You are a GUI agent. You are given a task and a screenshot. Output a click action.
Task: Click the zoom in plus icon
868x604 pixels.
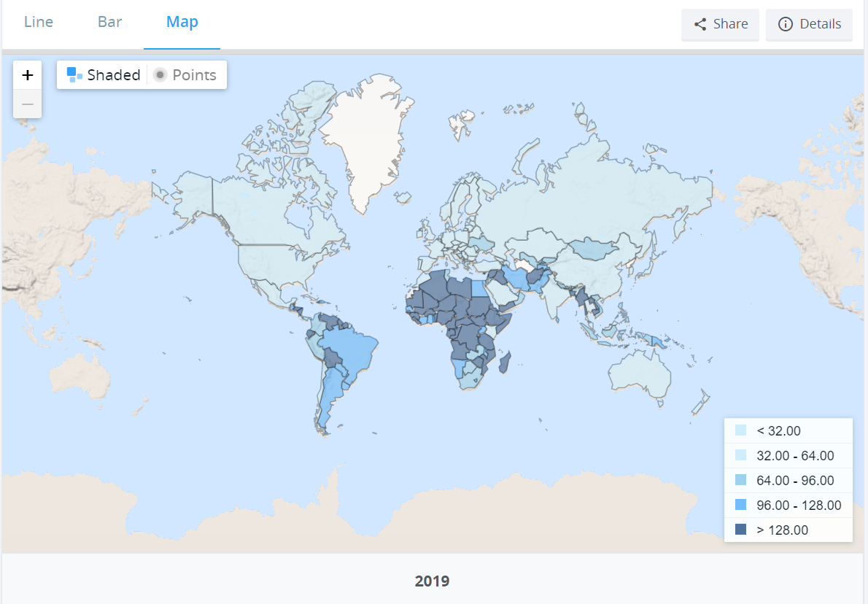click(27, 74)
